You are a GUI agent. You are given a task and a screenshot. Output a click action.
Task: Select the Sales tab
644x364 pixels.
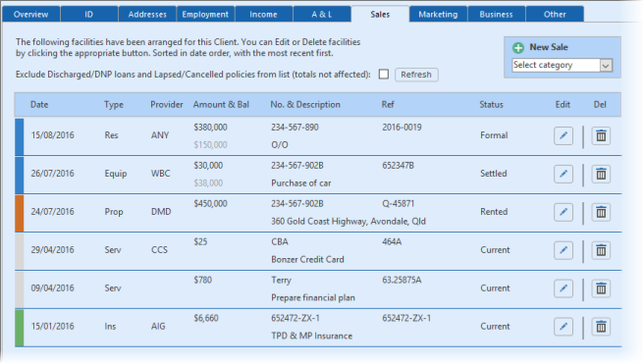point(380,15)
